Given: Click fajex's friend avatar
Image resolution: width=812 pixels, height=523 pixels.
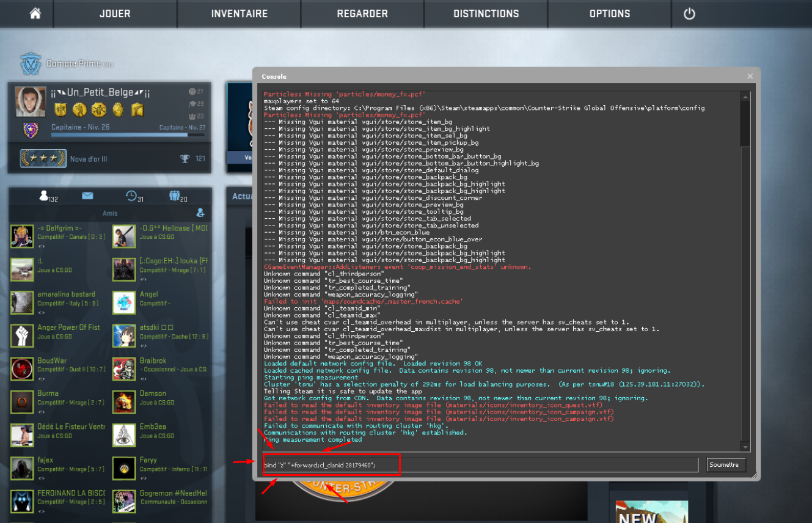Looking at the screenshot, I should (22, 468).
